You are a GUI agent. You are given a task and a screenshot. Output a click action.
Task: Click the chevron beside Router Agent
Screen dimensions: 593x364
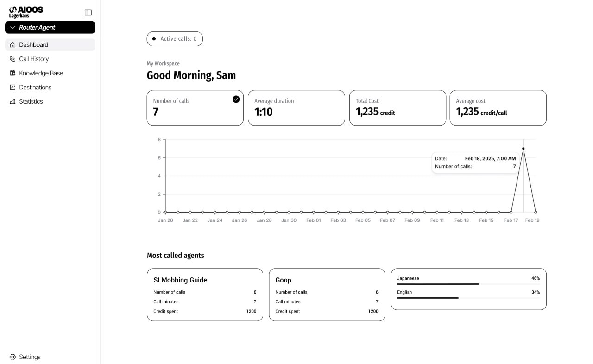point(13,28)
